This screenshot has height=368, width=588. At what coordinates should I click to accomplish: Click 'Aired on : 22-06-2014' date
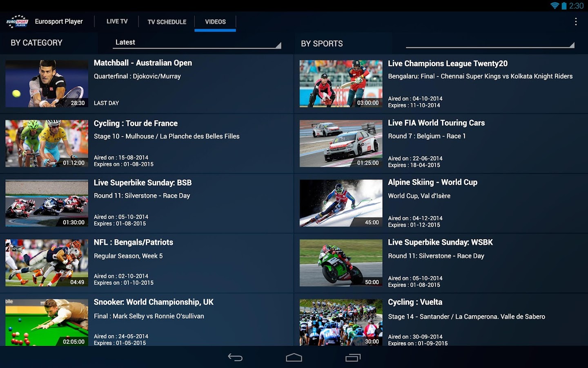click(x=415, y=158)
